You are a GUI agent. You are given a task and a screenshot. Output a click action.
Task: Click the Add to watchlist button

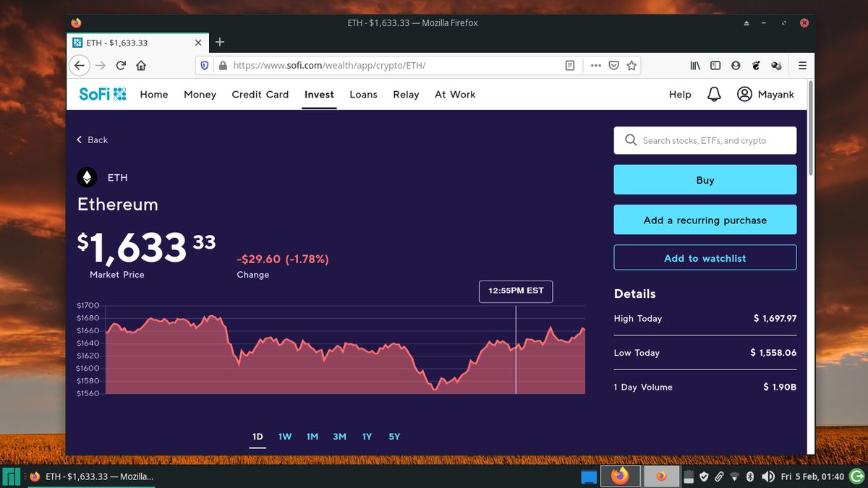tap(705, 257)
